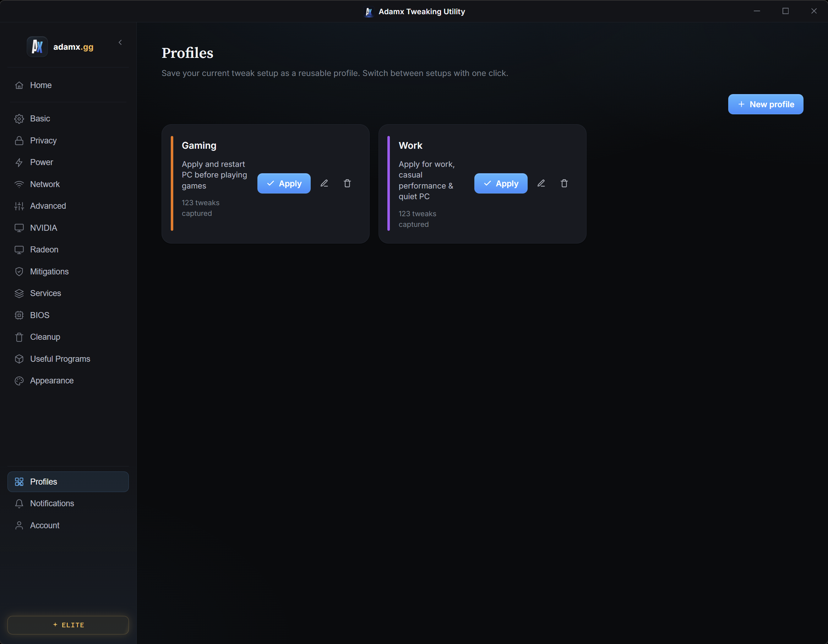Click the Radeon monitor icon
828x644 pixels.
(19, 250)
